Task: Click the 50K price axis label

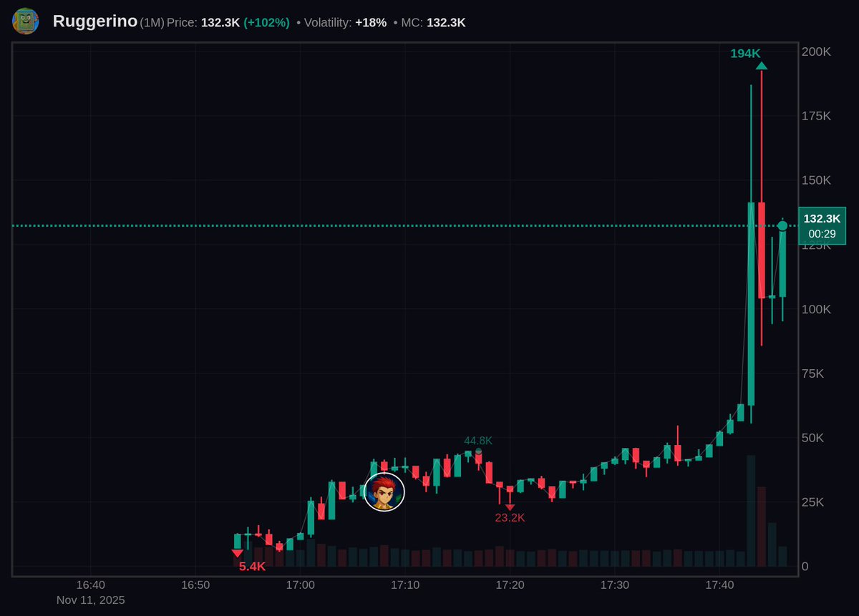Action: [x=813, y=438]
